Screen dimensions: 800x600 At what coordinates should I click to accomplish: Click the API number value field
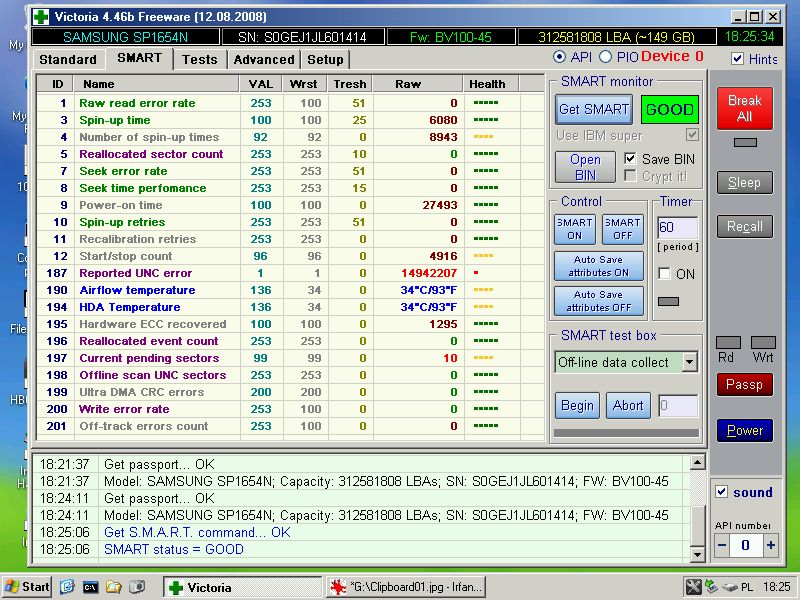746,545
